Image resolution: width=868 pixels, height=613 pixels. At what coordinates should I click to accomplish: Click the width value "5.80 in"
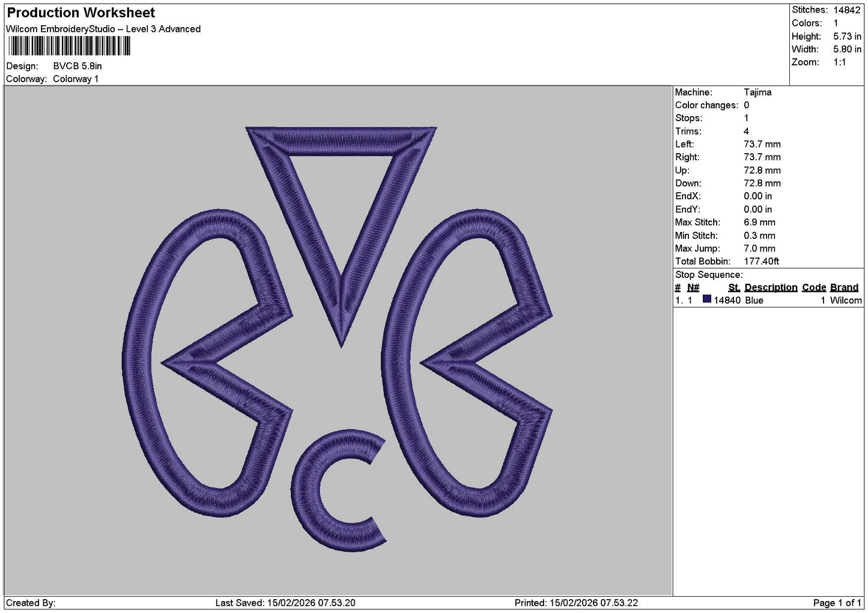(x=847, y=50)
